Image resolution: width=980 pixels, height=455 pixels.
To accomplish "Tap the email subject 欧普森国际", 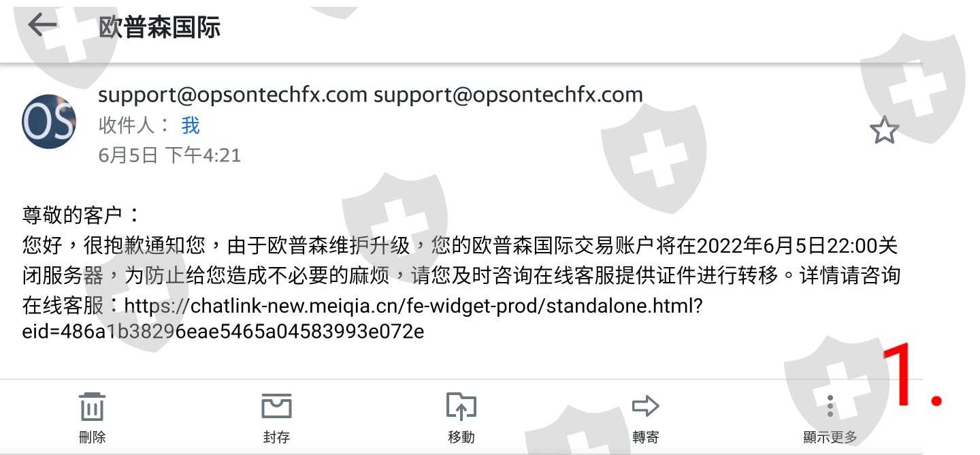I will [159, 27].
